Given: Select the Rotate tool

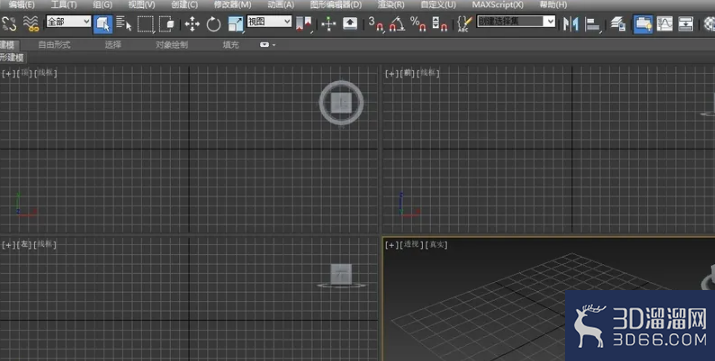Looking at the screenshot, I should point(213,24).
